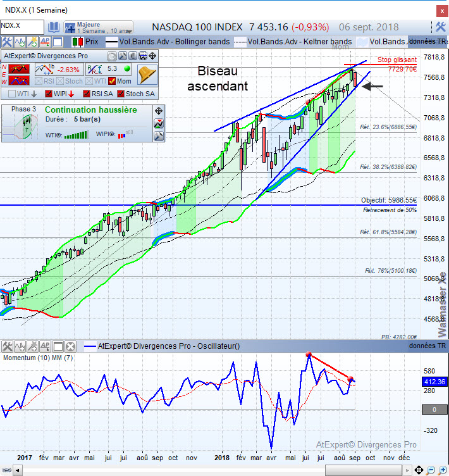The image size is (449, 476).
Task: Click AtExpert Divergences Pro - Oscillateur legend
Action: tap(169, 346)
